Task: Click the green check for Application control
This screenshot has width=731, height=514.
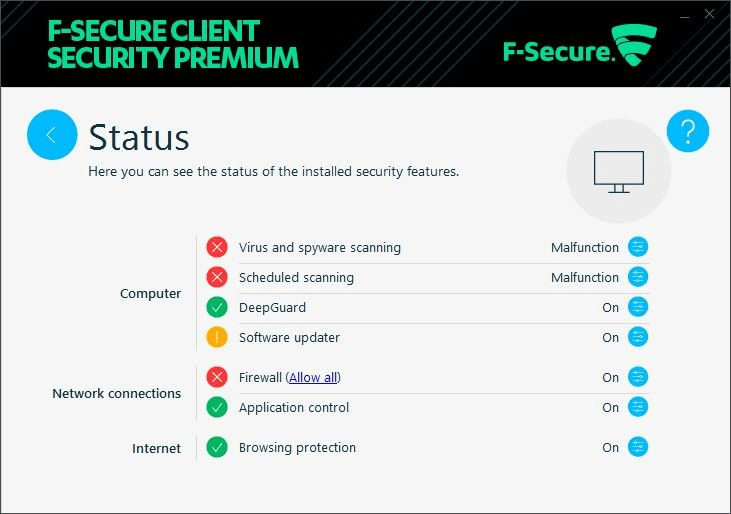Action: tap(217, 407)
